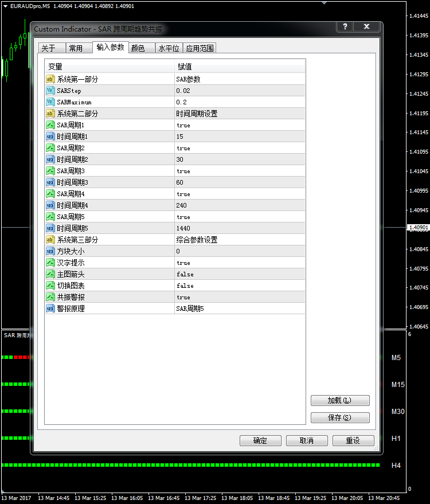The width and height of the screenshot is (430, 504).
Task: Open the 颜色 tab
Action: 142,48
